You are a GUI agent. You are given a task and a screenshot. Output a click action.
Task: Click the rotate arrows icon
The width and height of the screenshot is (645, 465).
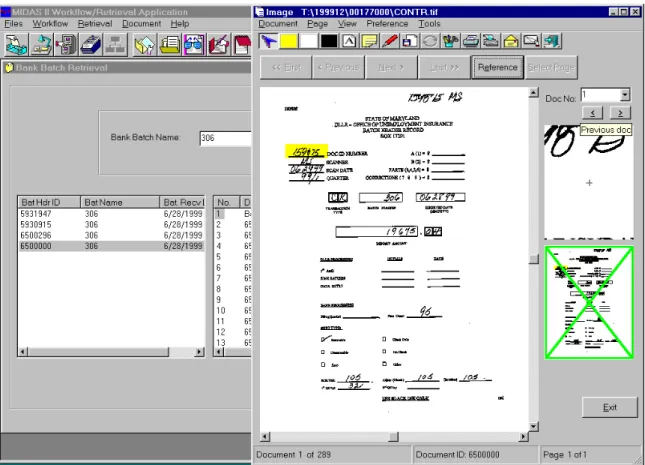click(430, 41)
